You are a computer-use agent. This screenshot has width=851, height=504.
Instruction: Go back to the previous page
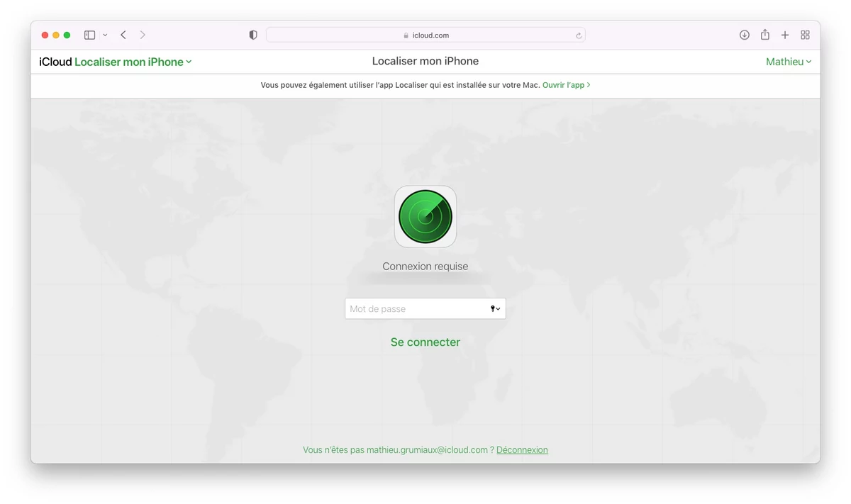point(123,35)
